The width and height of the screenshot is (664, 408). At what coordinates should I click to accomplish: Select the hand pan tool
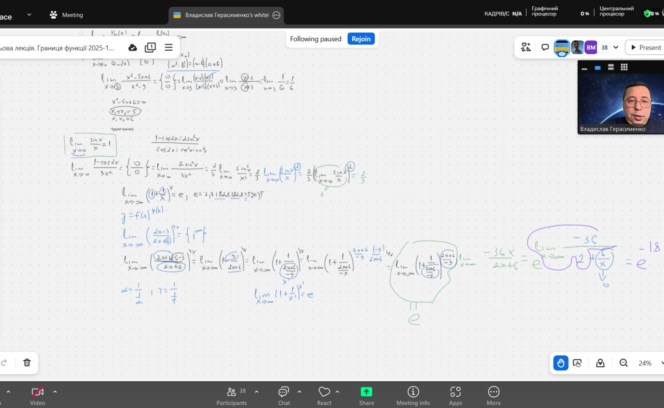coord(561,362)
